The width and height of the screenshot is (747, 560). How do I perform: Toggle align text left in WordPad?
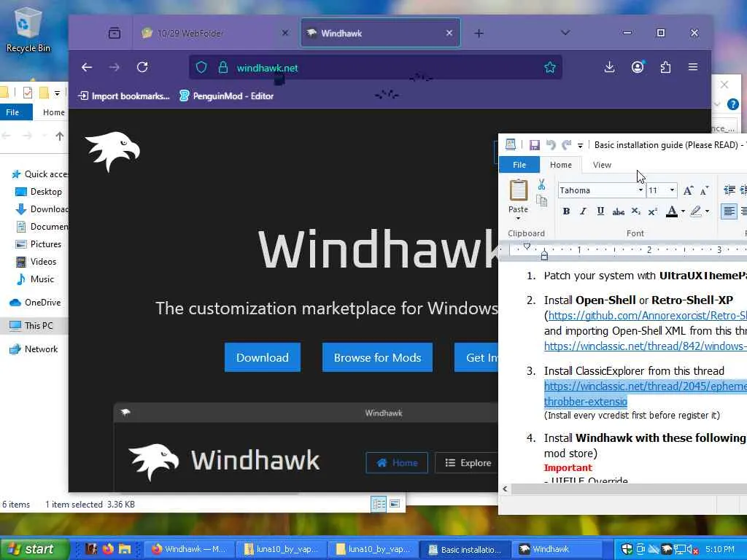click(729, 211)
